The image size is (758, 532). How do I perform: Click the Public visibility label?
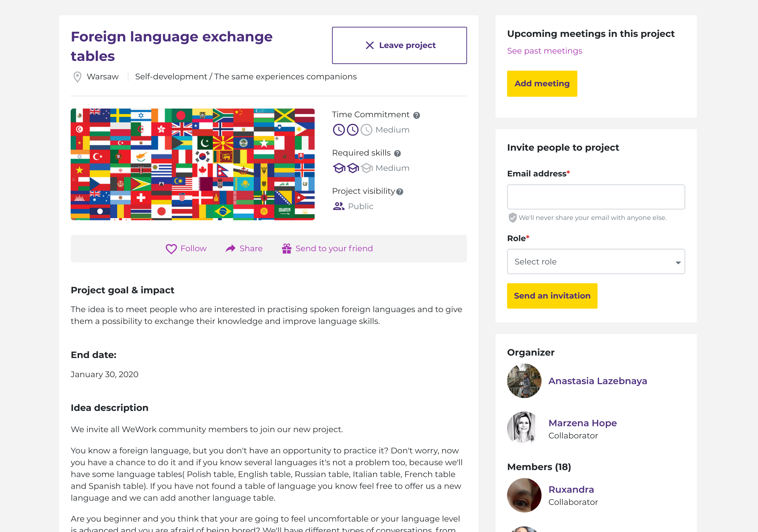coord(361,206)
